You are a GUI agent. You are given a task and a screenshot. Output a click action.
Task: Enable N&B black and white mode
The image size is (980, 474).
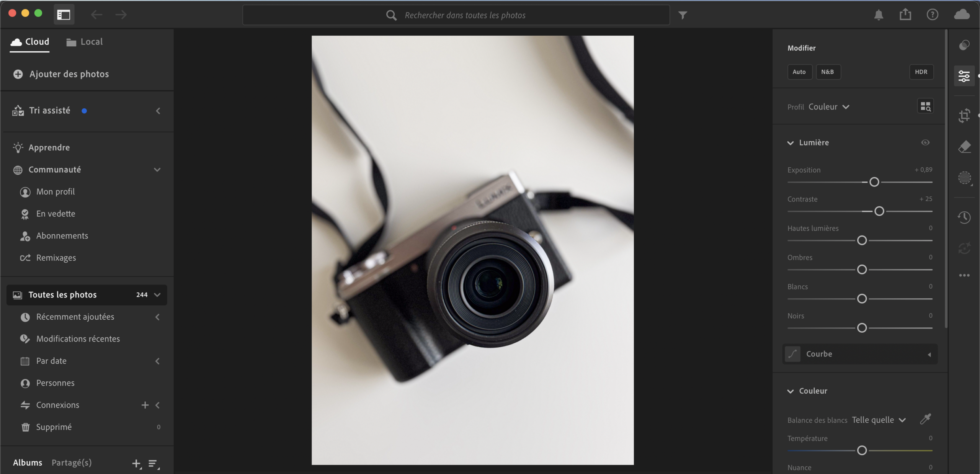tap(828, 72)
